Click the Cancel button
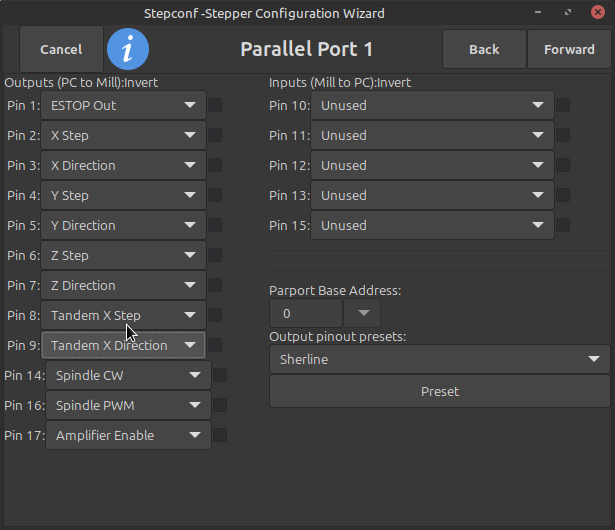 pyautogui.click(x=61, y=49)
